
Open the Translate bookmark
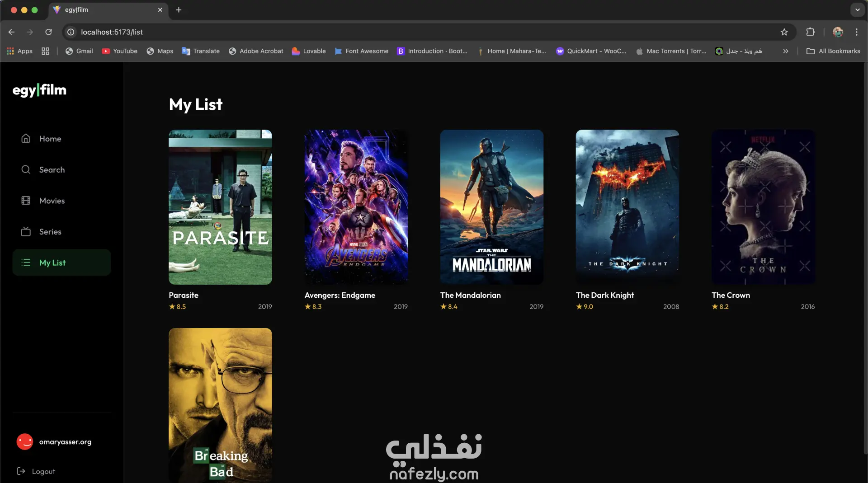point(201,51)
